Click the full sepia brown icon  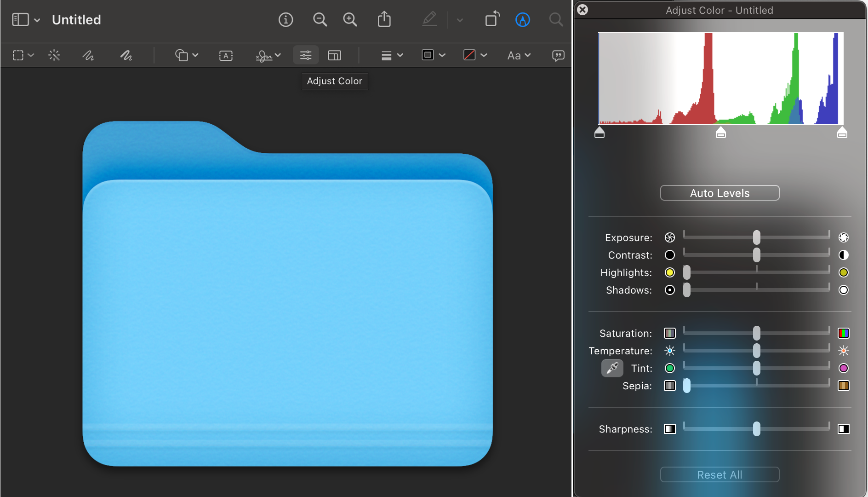tap(844, 386)
